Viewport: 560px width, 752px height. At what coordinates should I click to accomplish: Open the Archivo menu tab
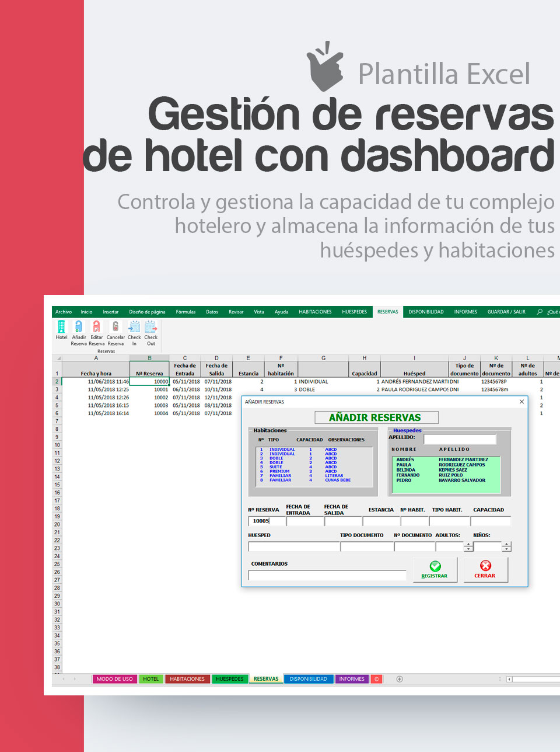(x=64, y=312)
